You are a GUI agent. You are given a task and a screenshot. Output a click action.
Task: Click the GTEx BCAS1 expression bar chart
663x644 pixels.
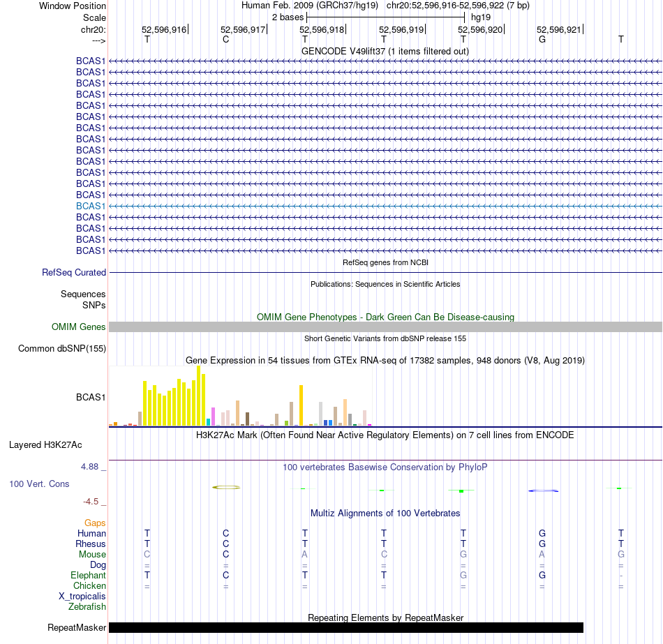click(240, 396)
